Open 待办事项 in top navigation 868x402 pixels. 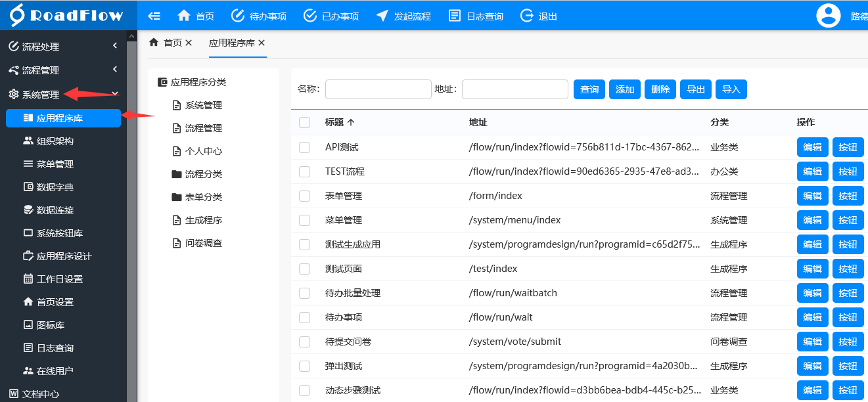click(259, 16)
